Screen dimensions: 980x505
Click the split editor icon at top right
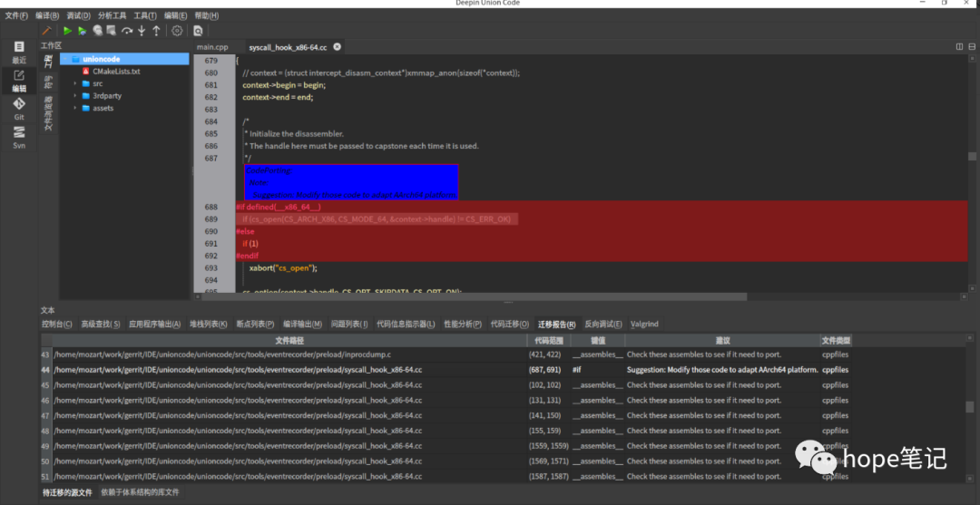(x=959, y=47)
